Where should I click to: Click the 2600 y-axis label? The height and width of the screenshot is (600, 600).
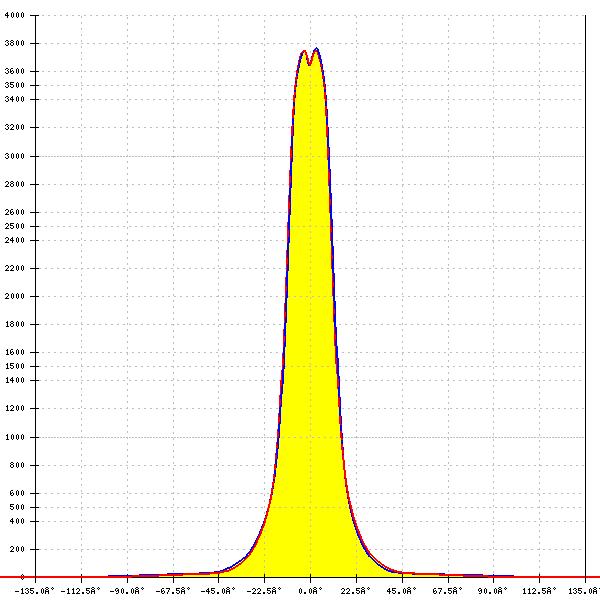[x=15, y=212]
